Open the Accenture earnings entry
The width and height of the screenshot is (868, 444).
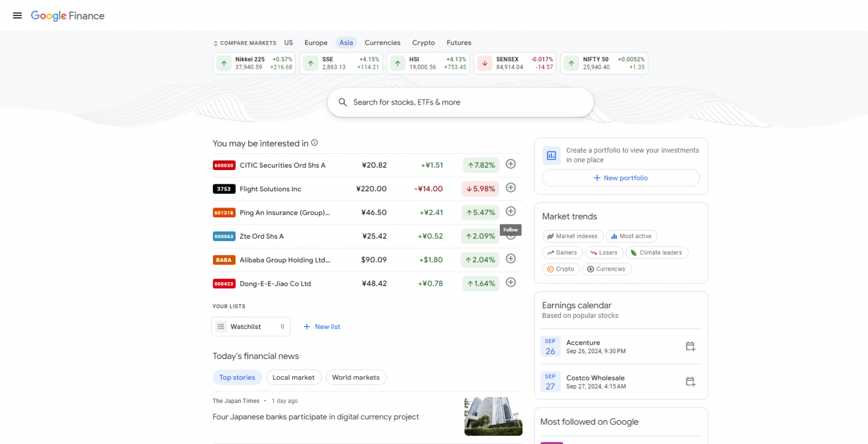pyautogui.click(x=621, y=346)
